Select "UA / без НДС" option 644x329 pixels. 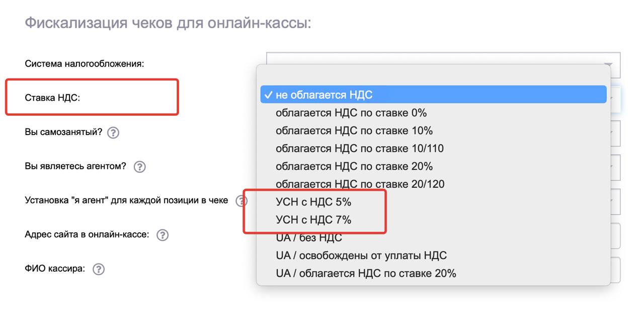(308, 238)
